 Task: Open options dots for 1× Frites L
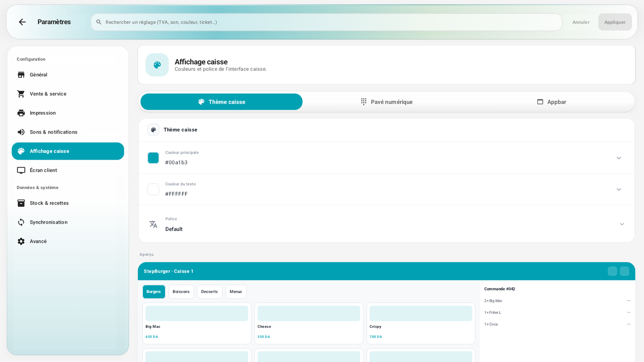coord(629,313)
